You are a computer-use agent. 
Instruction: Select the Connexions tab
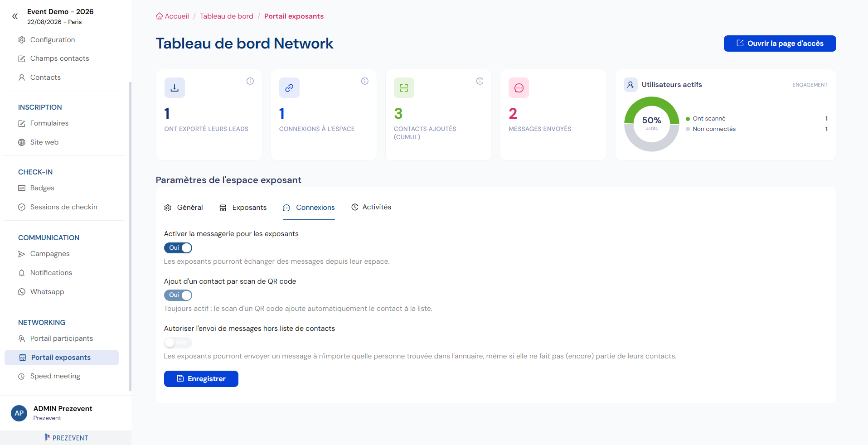pyautogui.click(x=309, y=208)
